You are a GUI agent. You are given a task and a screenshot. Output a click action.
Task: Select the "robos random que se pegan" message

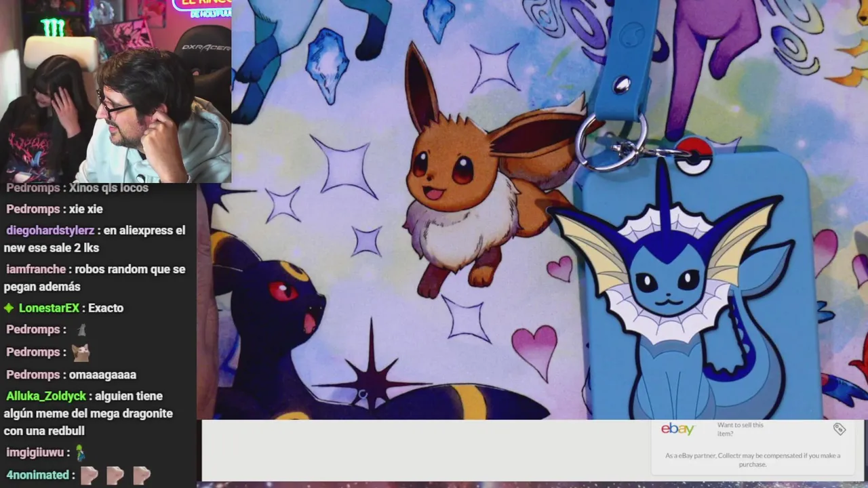(x=95, y=278)
